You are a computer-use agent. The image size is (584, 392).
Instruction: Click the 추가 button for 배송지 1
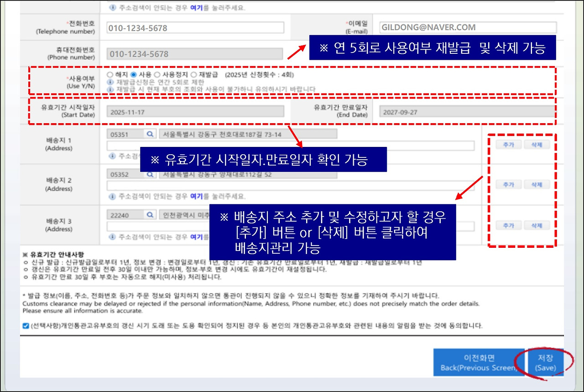508,144
